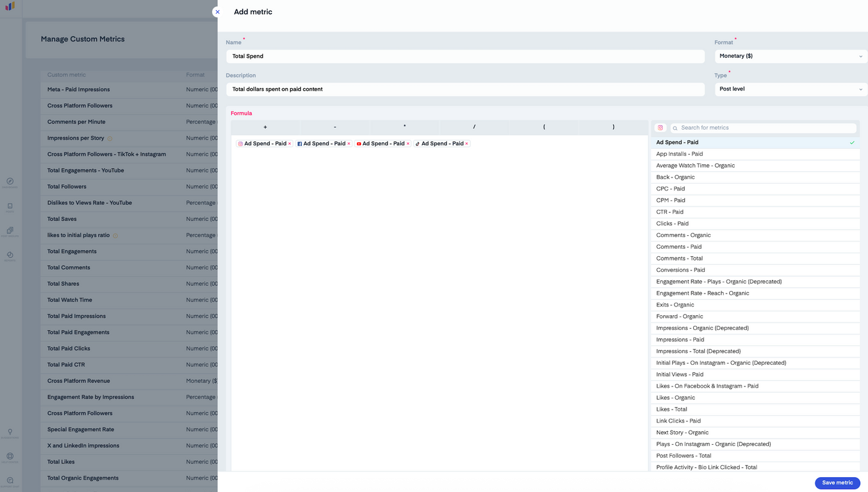Viewport: 868px width, 492px height.
Task: Select Next Story - Organic metric
Action: tap(755, 432)
